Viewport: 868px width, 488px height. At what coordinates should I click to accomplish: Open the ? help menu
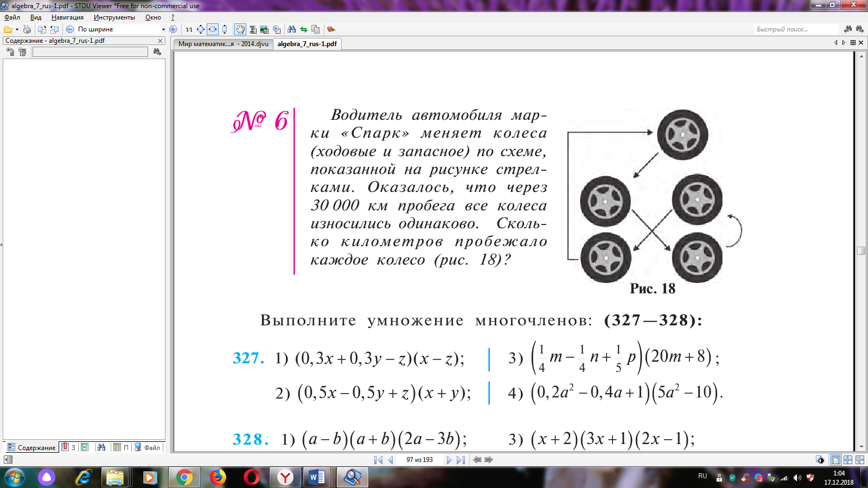pos(173,17)
